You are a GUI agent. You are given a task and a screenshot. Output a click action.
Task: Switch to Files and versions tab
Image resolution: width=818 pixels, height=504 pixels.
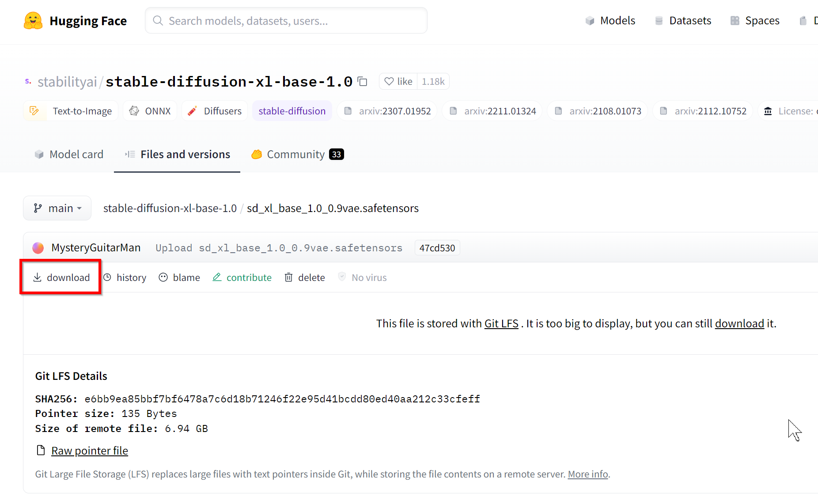point(177,154)
